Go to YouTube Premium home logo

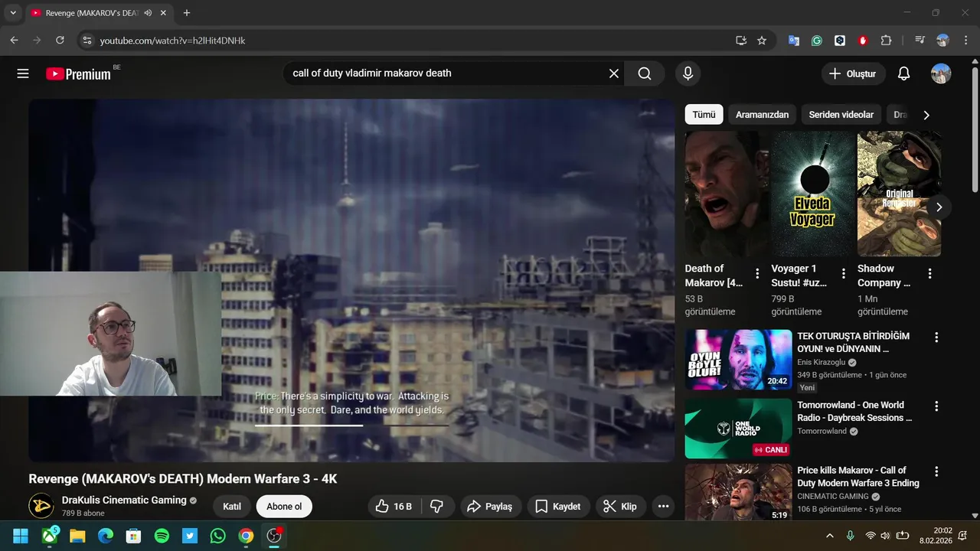[78, 74]
